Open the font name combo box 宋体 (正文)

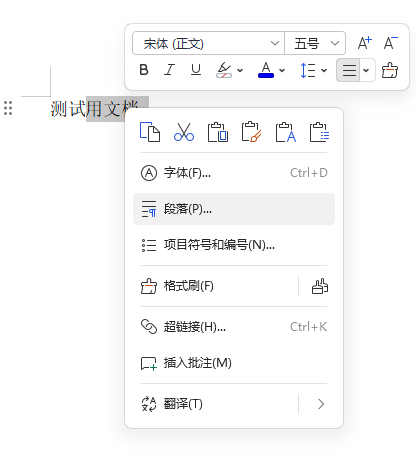coord(208,43)
